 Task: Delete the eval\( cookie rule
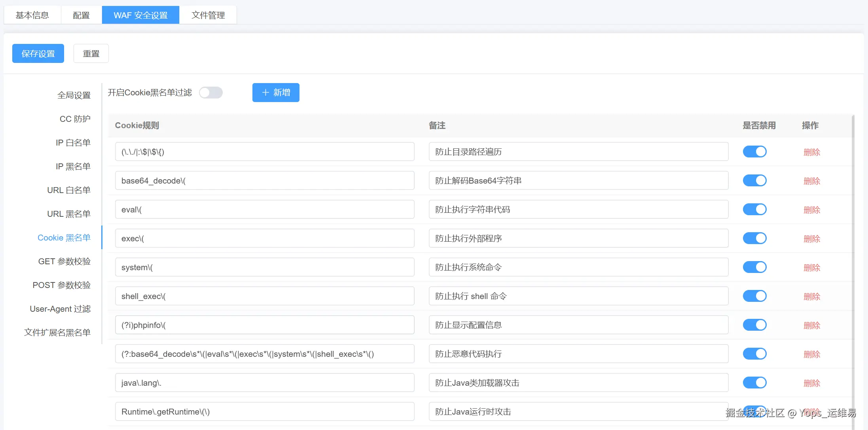[811, 210]
